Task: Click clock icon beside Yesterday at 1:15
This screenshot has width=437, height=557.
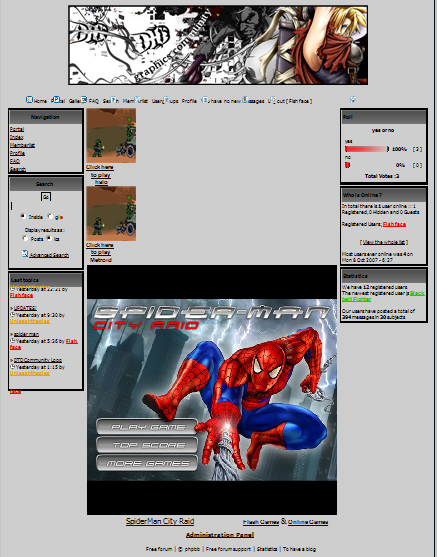Action: click(12, 367)
